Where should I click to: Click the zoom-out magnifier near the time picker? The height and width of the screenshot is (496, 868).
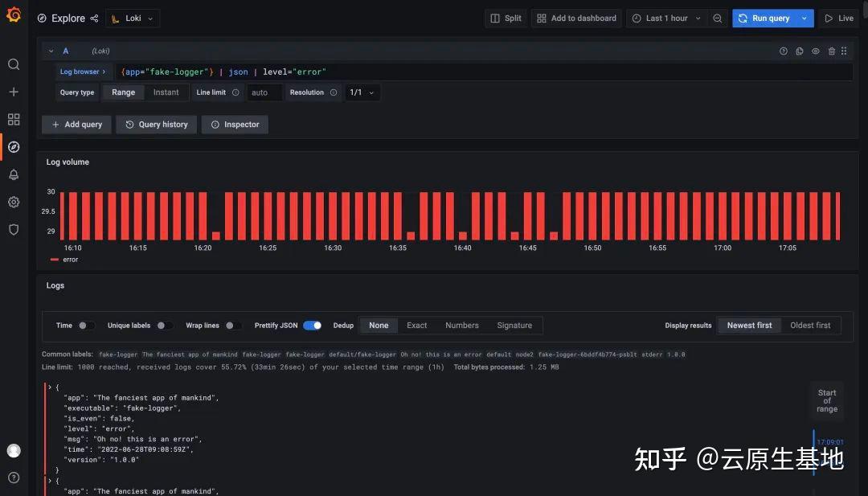point(718,18)
